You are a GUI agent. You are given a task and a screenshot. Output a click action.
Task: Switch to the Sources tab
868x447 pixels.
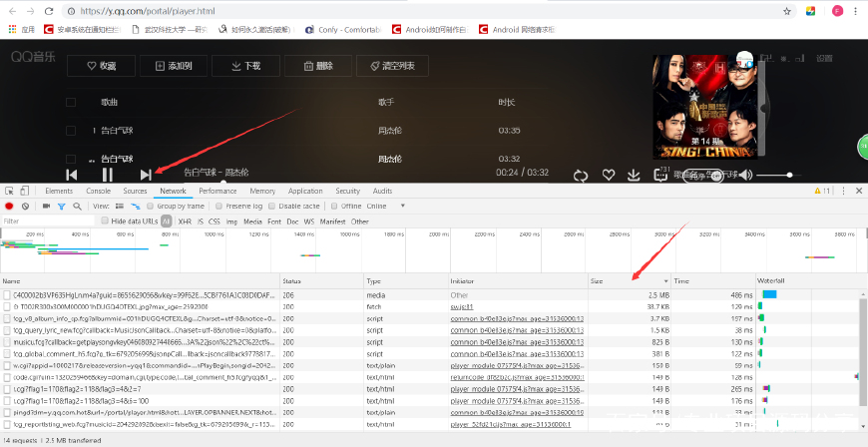pos(135,191)
